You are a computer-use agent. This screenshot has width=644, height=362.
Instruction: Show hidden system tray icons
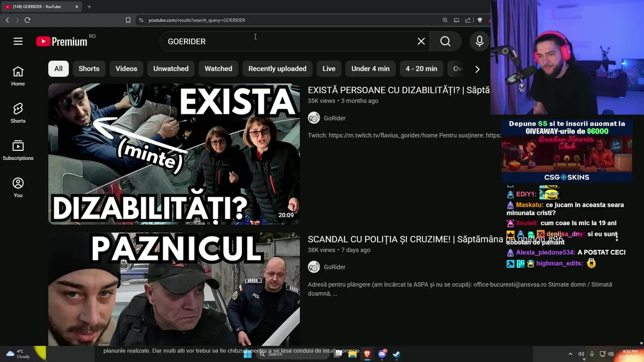point(570,354)
